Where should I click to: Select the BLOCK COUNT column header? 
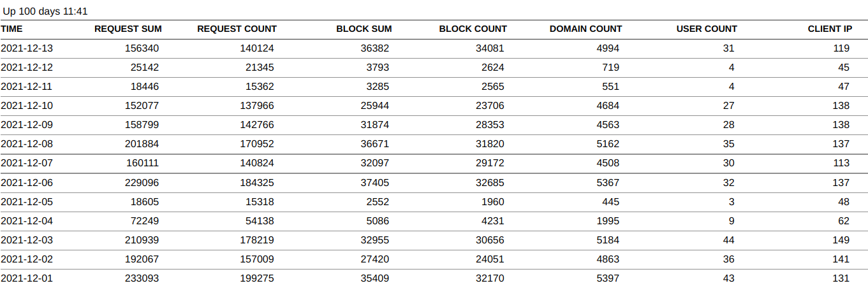[473, 29]
